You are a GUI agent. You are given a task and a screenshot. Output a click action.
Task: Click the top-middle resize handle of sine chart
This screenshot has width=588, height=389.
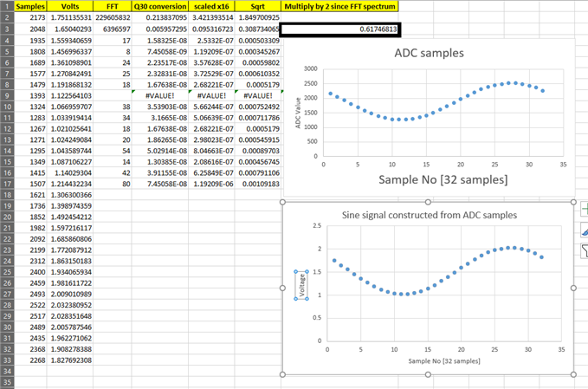click(x=428, y=202)
